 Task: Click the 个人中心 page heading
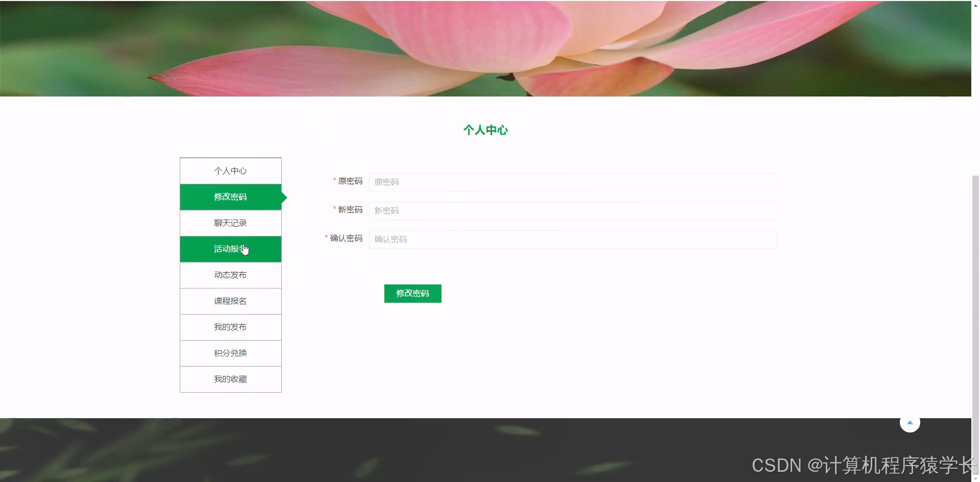[485, 130]
